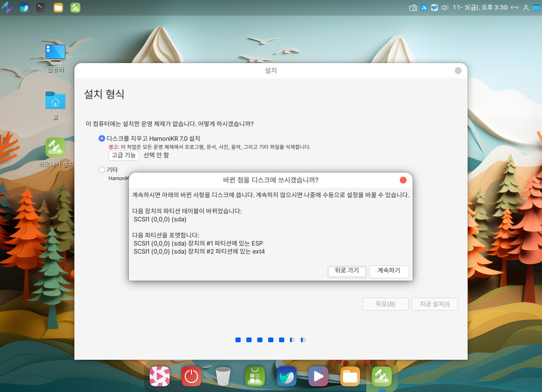Launch the whale browser from top panel
This screenshot has width=542, height=392.
pos(24,7)
